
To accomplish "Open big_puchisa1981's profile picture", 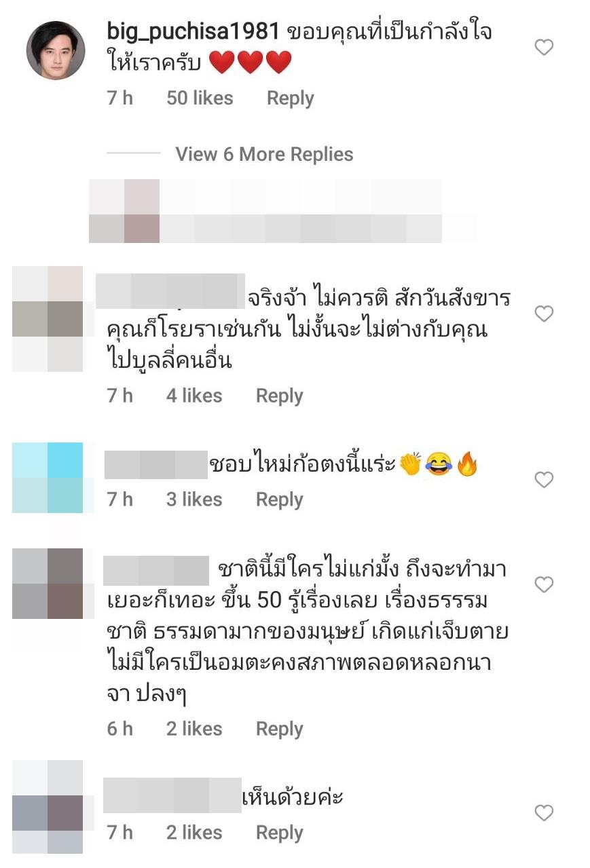I will point(55,50).
